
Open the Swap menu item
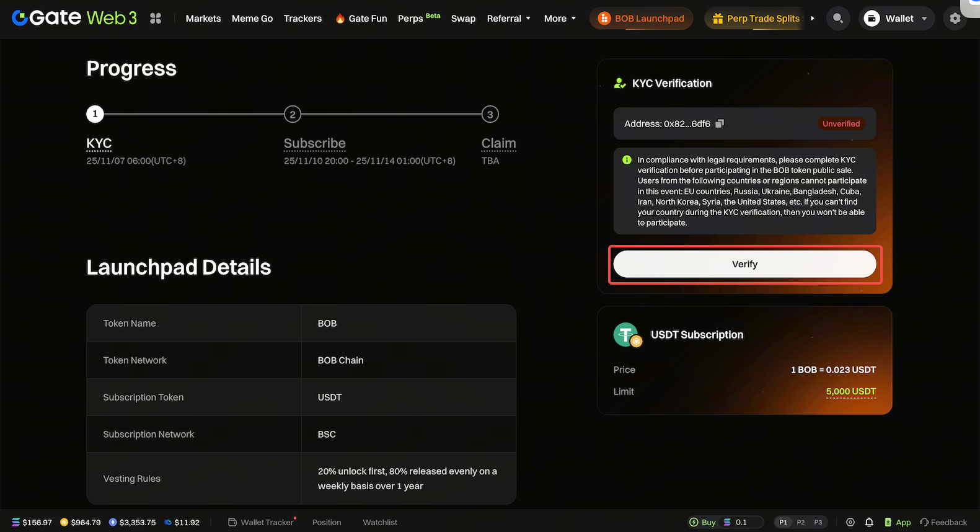point(463,19)
